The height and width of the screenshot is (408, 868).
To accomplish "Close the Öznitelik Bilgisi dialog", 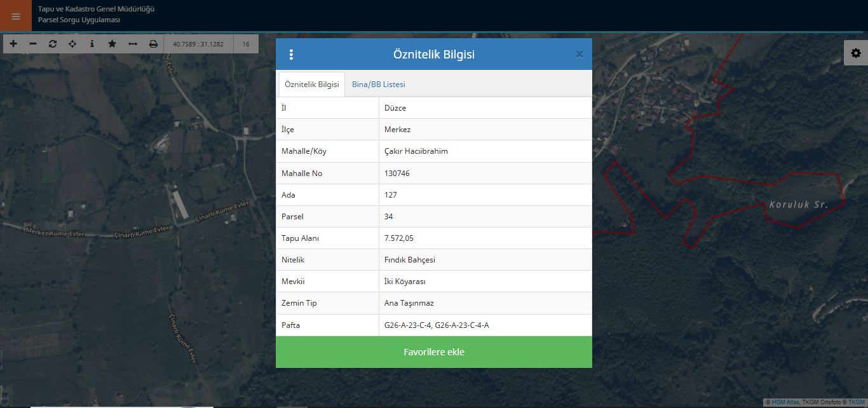I will pos(579,55).
